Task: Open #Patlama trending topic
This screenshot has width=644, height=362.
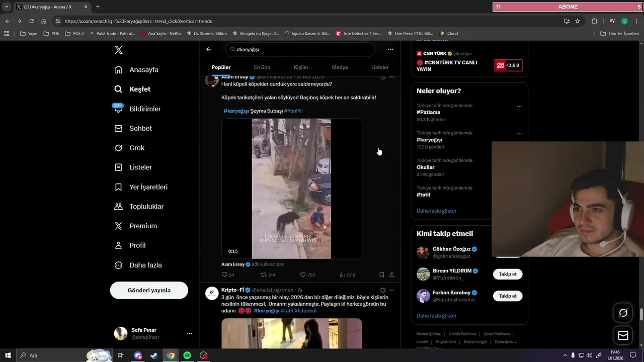Action: (x=428, y=112)
